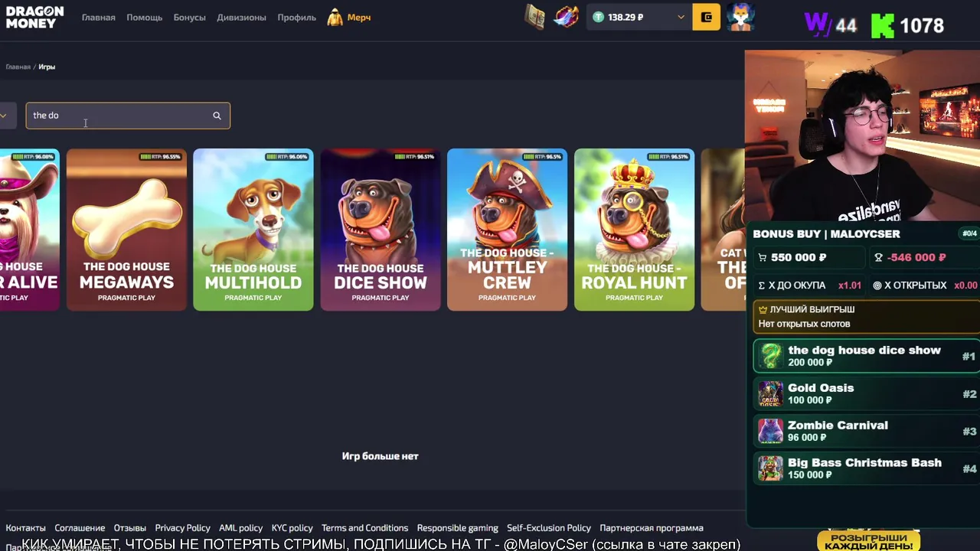The width and height of the screenshot is (980, 551).
Task: Click the Tether coin currency icon
Action: coord(599,17)
